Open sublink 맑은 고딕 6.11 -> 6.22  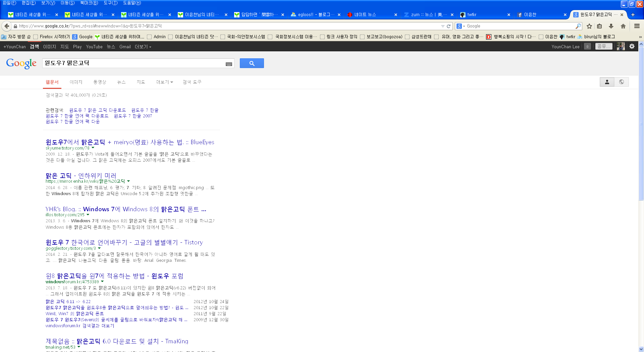(x=68, y=302)
